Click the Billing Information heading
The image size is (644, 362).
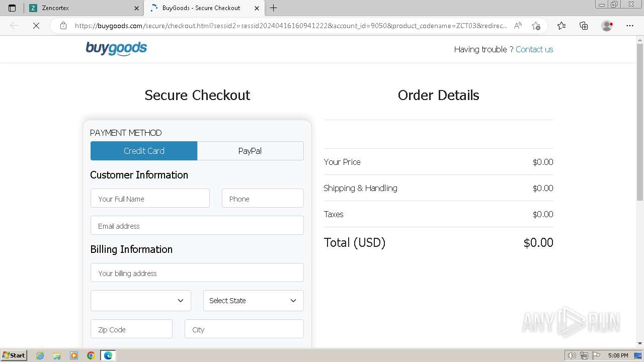click(x=131, y=249)
